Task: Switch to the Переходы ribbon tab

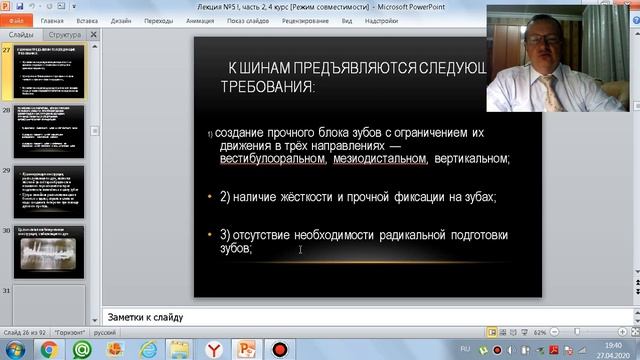Action: click(x=158, y=21)
